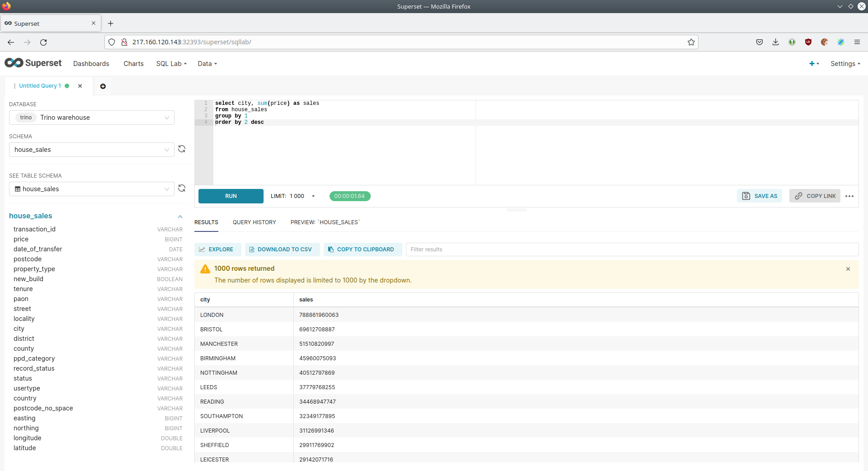This screenshot has height=471, width=868.
Task: Change the row LIMIT dropdown
Action: click(293, 196)
